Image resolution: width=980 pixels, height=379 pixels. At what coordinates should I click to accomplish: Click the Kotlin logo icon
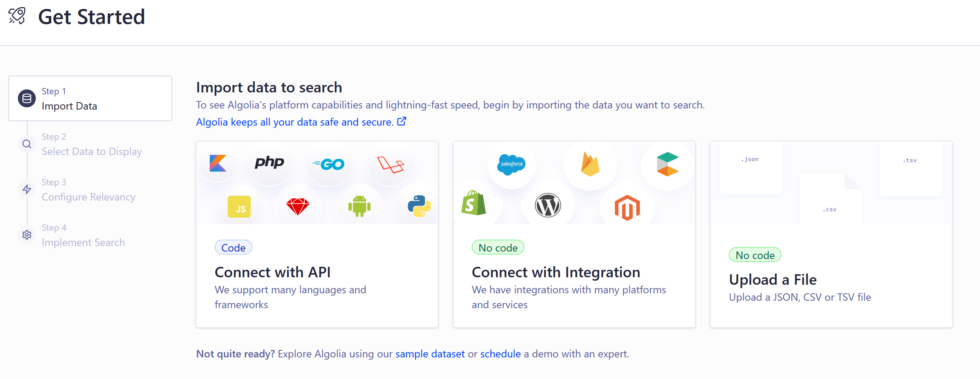(x=218, y=163)
